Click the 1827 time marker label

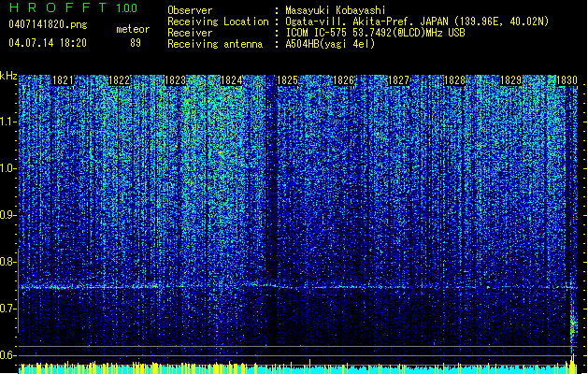398,80
